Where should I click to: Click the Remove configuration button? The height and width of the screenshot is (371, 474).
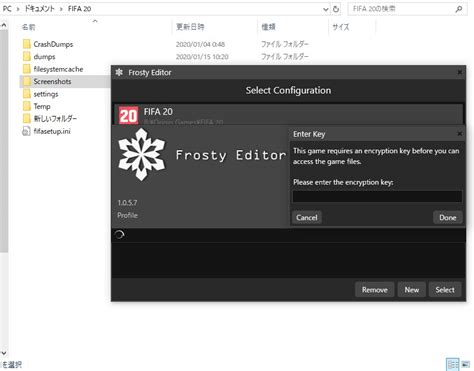pyautogui.click(x=375, y=290)
